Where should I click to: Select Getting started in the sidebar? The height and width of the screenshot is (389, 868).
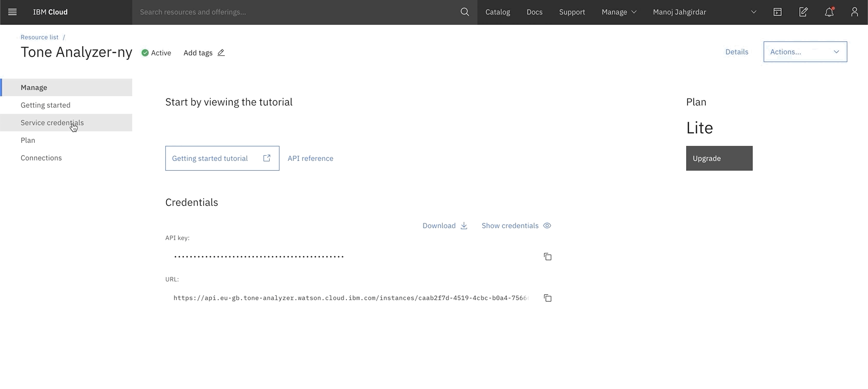tap(66, 105)
